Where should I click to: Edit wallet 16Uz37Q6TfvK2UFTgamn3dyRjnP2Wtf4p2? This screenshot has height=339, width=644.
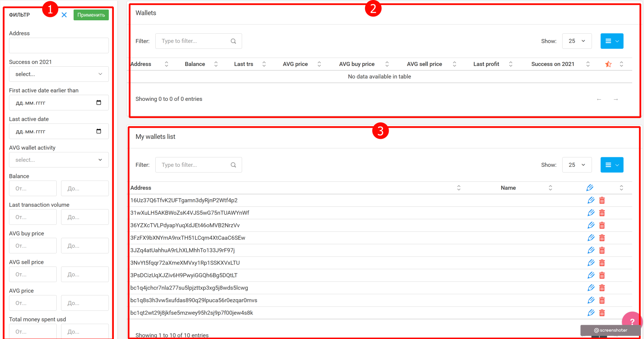[591, 200]
